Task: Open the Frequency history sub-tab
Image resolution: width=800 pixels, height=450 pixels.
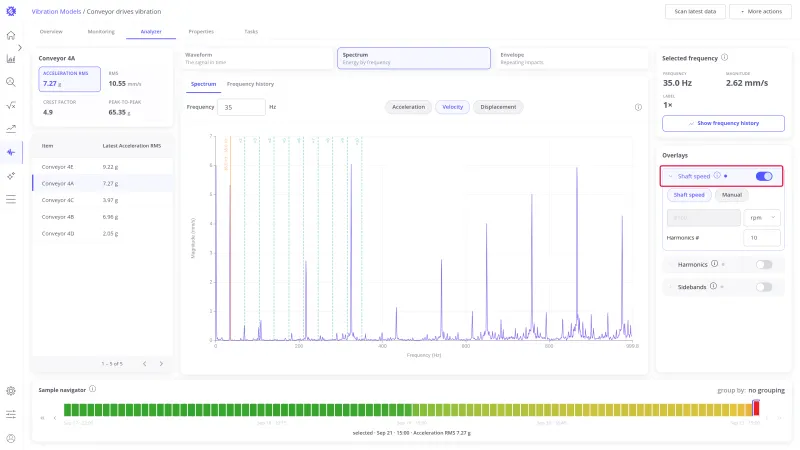Action: coord(250,84)
